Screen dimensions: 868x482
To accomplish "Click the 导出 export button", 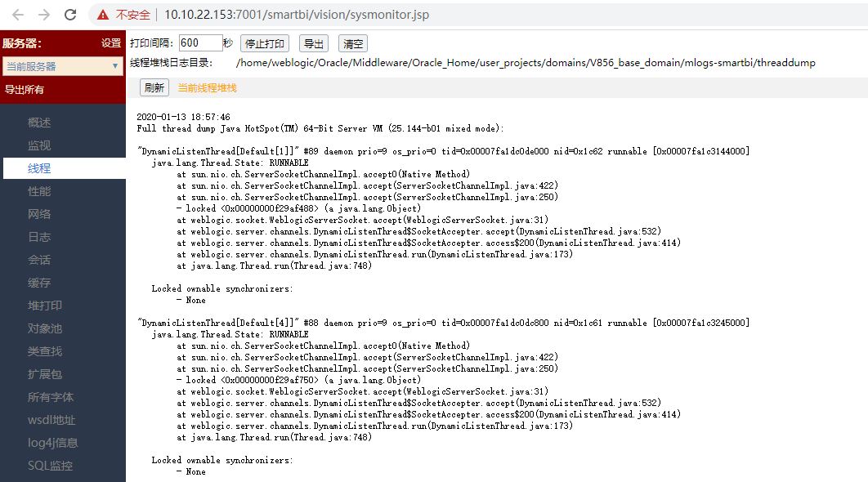I will coord(314,44).
